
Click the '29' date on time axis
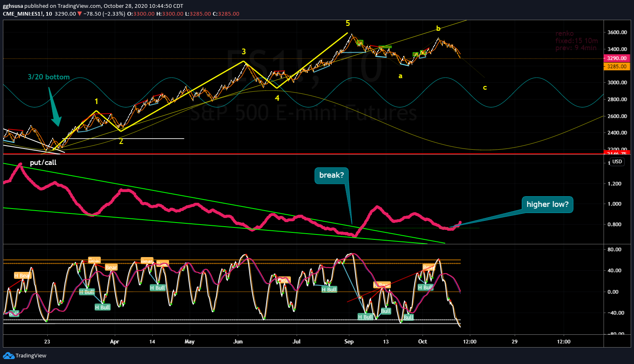(515, 342)
